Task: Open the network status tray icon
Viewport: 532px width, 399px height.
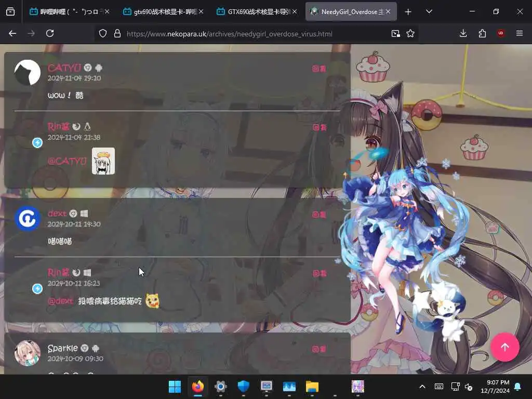Action: [455, 387]
